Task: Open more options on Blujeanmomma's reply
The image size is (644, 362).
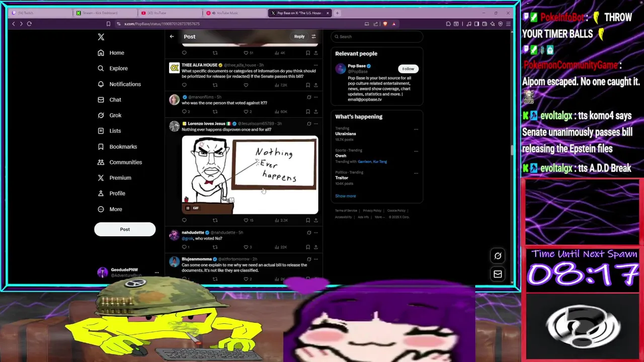Action: coord(316,259)
